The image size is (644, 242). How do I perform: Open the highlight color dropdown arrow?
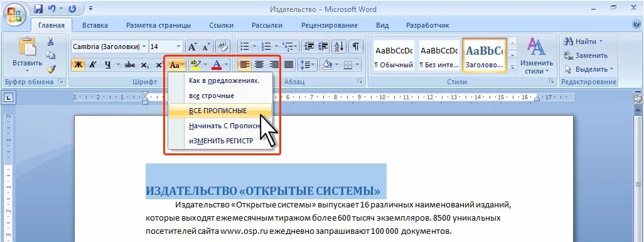pyautogui.click(x=206, y=65)
